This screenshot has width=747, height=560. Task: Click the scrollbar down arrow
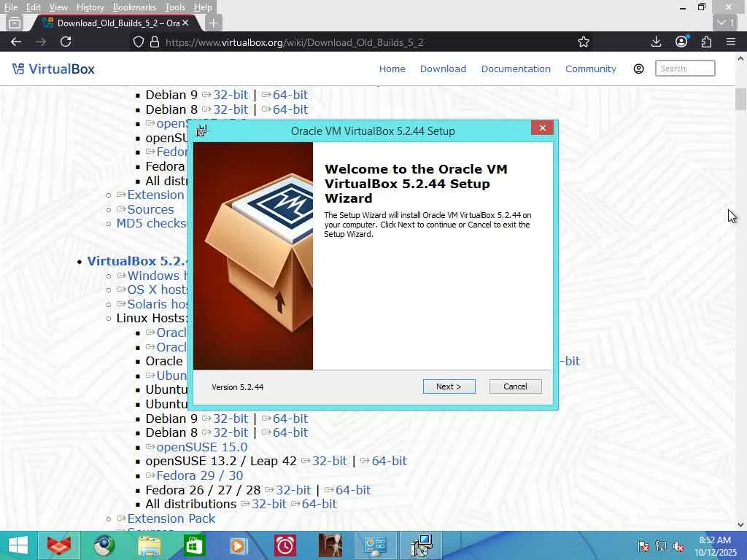pos(740,524)
